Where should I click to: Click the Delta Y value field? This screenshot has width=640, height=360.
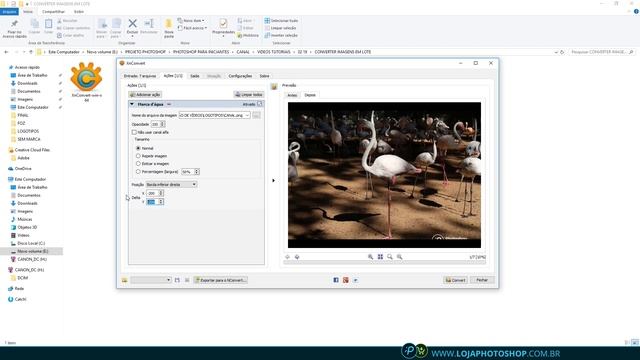pos(152,202)
